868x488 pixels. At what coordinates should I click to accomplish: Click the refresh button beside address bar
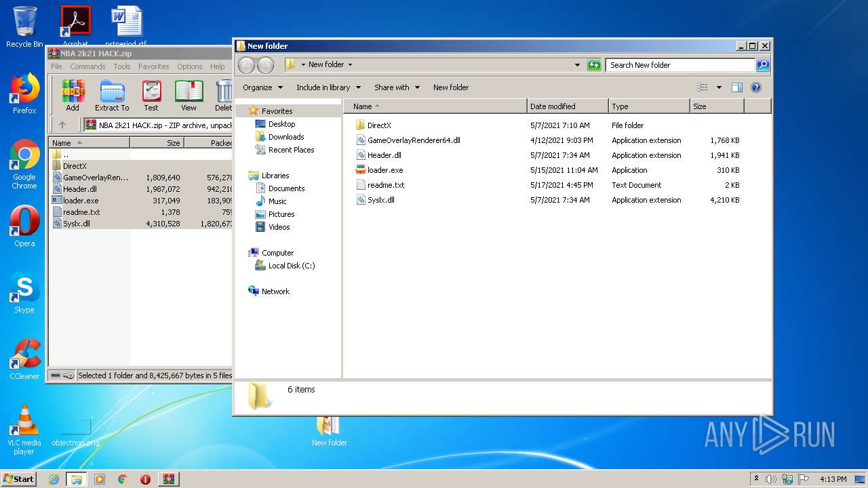click(x=594, y=65)
